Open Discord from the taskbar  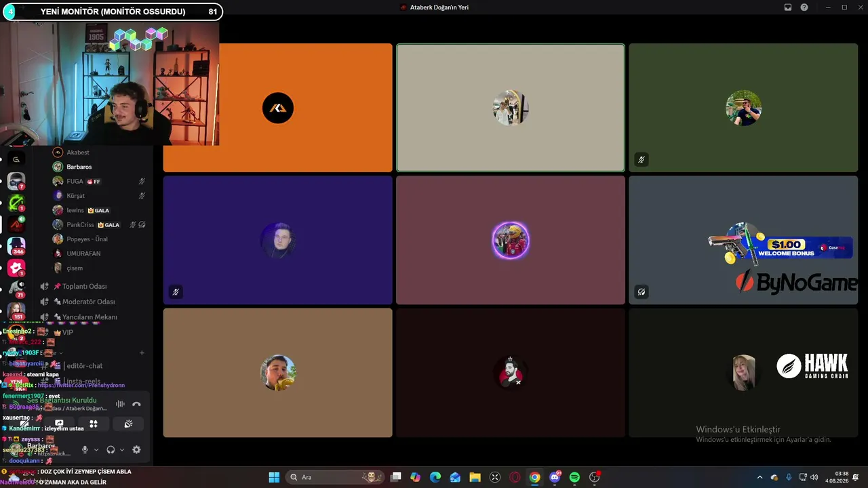point(555,477)
